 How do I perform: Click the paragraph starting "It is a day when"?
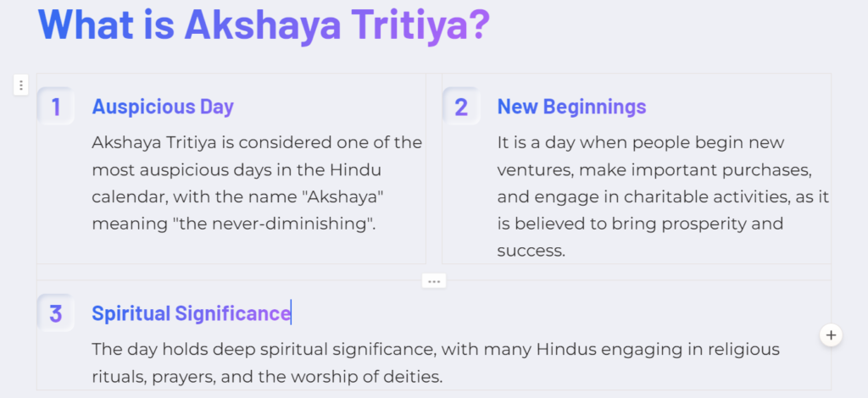(661, 196)
